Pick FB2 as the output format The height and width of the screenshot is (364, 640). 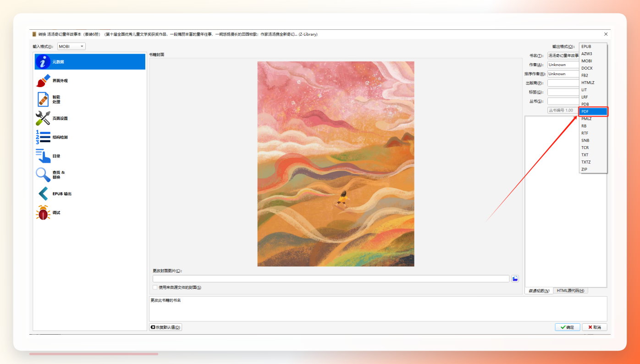[593, 75]
